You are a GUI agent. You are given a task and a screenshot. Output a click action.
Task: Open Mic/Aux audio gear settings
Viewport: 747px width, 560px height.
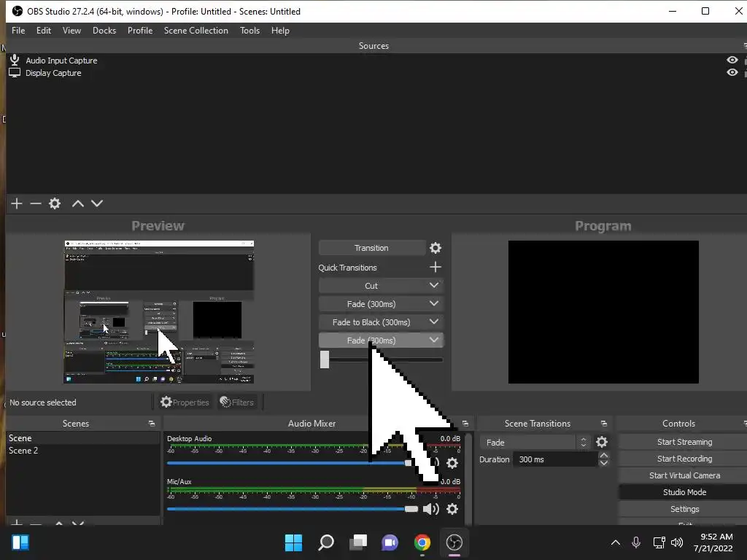click(x=452, y=509)
